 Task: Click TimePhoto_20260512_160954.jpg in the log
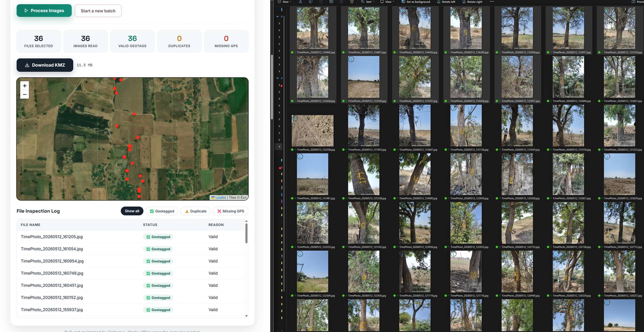52,261
